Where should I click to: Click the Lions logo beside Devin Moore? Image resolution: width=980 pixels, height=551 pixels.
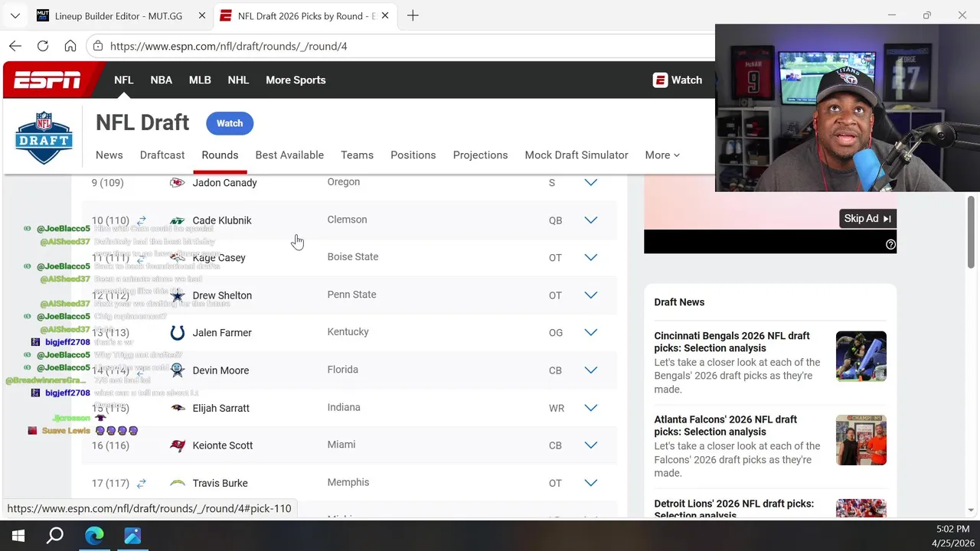coord(177,370)
